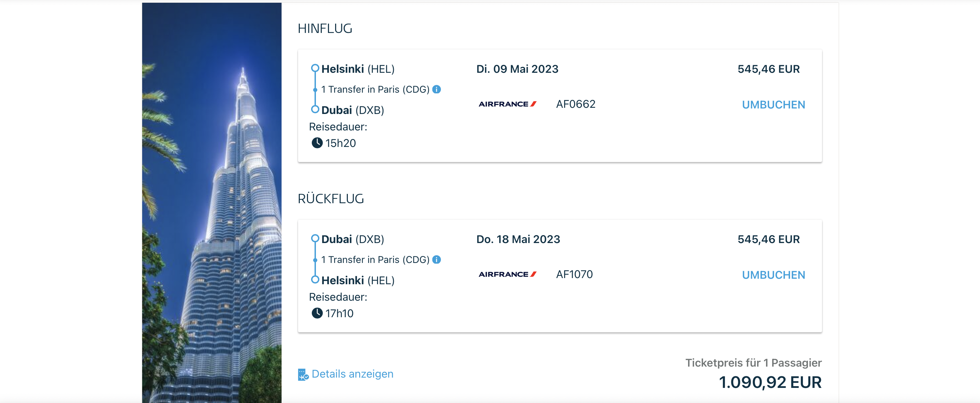Click the clock icon beside 17h10 duration
This screenshot has height=403, width=980.
point(317,313)
